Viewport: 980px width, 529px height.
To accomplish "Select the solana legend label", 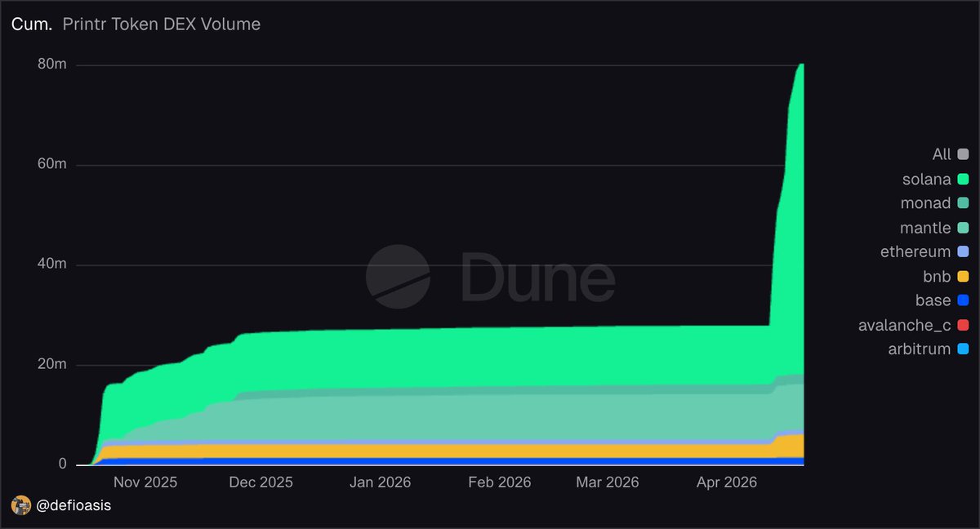I will coord(928,179).
